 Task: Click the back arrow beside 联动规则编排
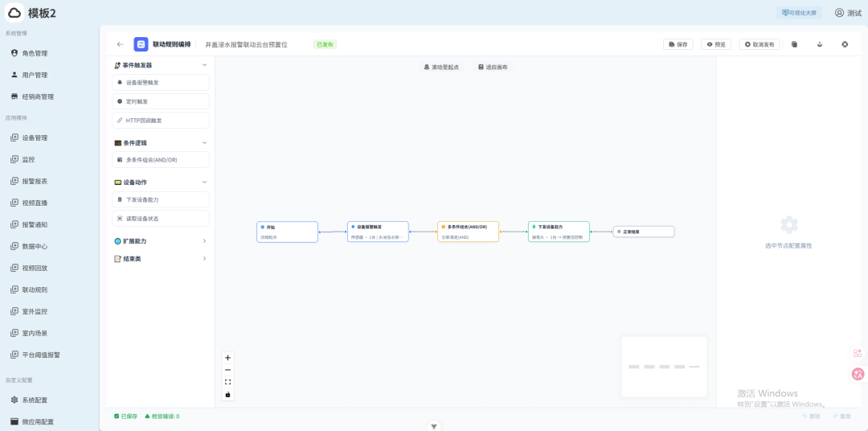point(120,44)
